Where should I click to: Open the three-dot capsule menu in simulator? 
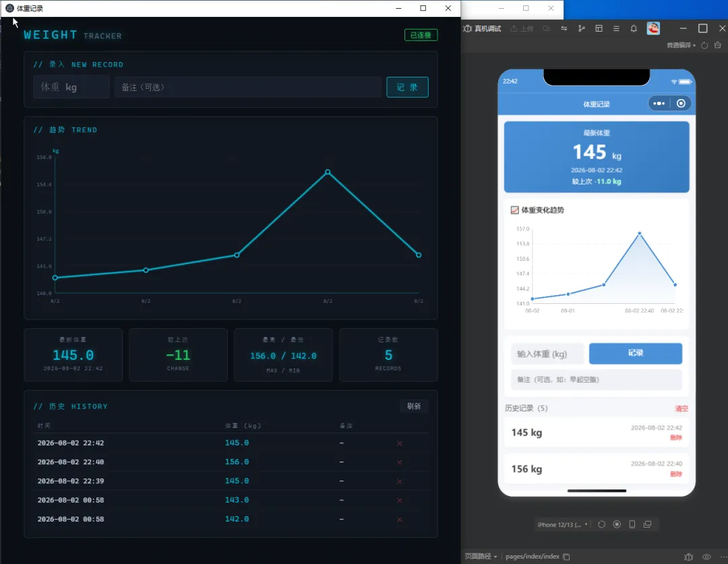point(659,104)
